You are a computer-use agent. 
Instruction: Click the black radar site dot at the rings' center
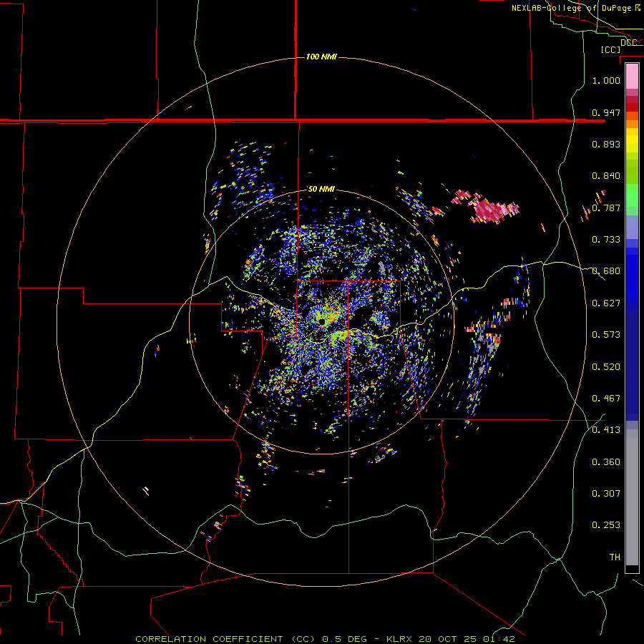click(323, 321)
